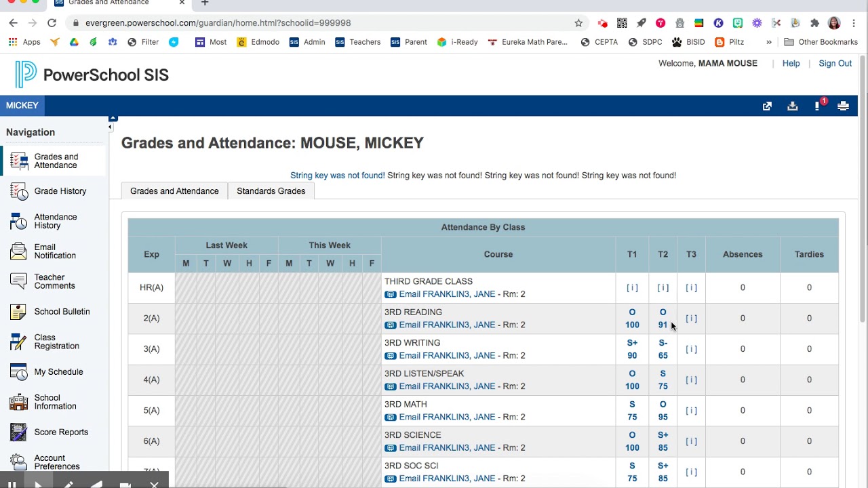This screenshot has height=488, width=868.
Task: Click the print icon in the blue header
Action: 843,106
